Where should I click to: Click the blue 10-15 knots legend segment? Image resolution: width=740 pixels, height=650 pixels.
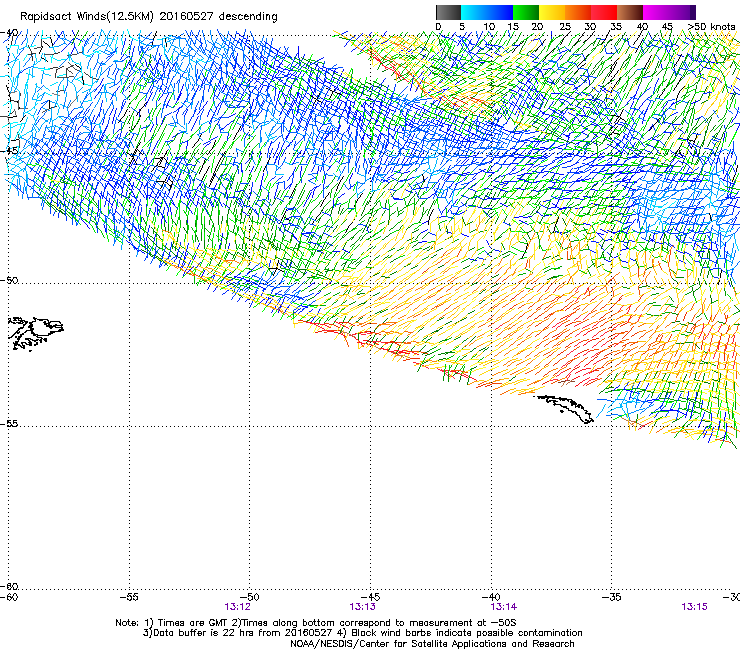(x=500, y=12)
